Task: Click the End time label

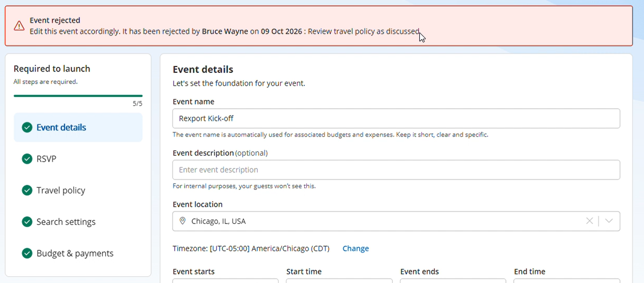Action: [530, 271]
